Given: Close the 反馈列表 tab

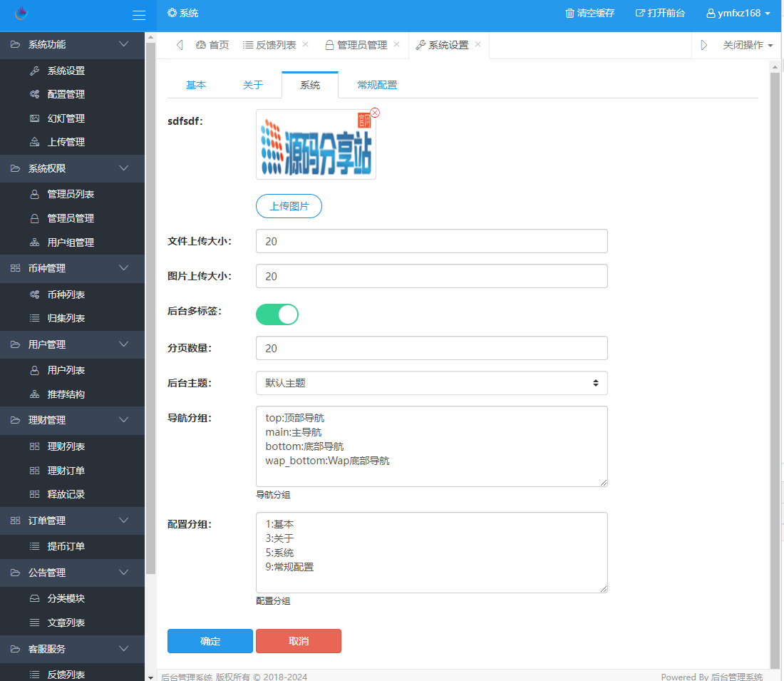Looking at the screenshot, I should (306, 44).
